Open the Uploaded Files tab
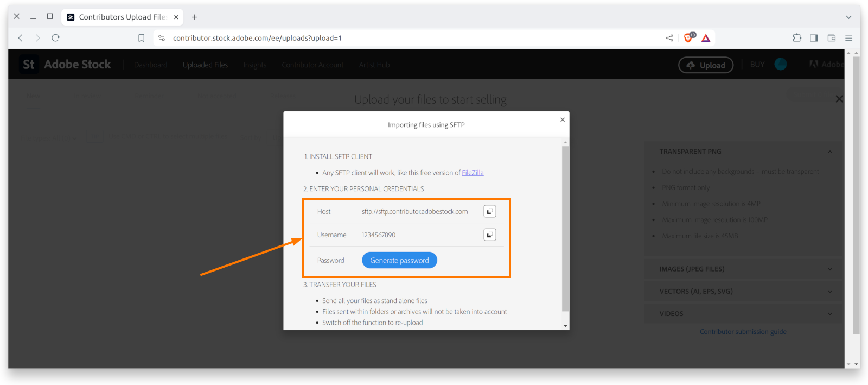Image resolution: width=868 pixels, height=385 pixels. point(205,65)
